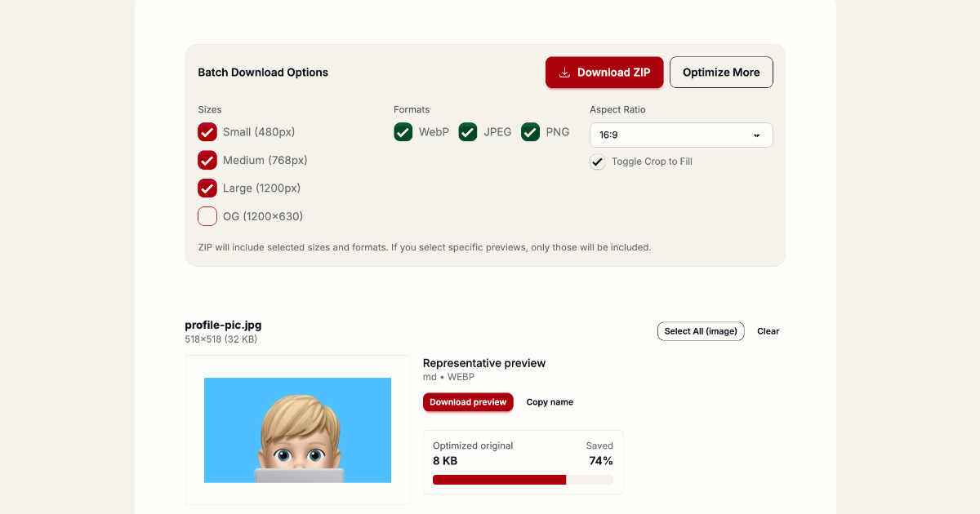The height and width of the screenshot is (514, 980).
Task: Click the Clear link
Action: (x=768, y=331)
